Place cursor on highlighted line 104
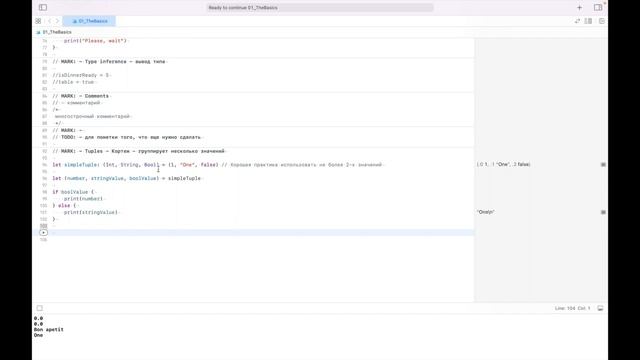 tap(263, 233)
